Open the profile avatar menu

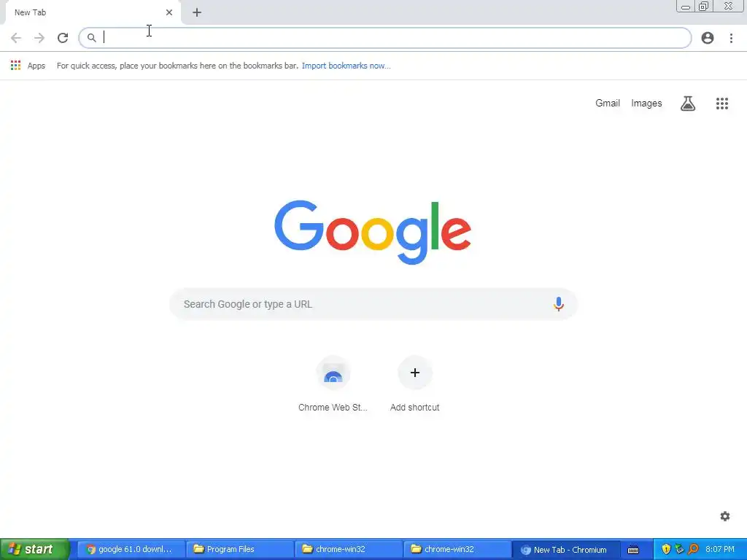708,38
